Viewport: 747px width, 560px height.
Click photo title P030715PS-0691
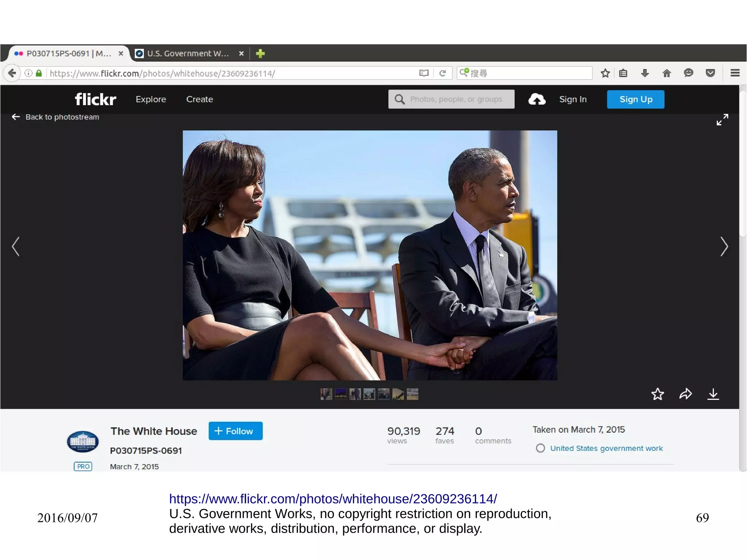tap(146, 451)
